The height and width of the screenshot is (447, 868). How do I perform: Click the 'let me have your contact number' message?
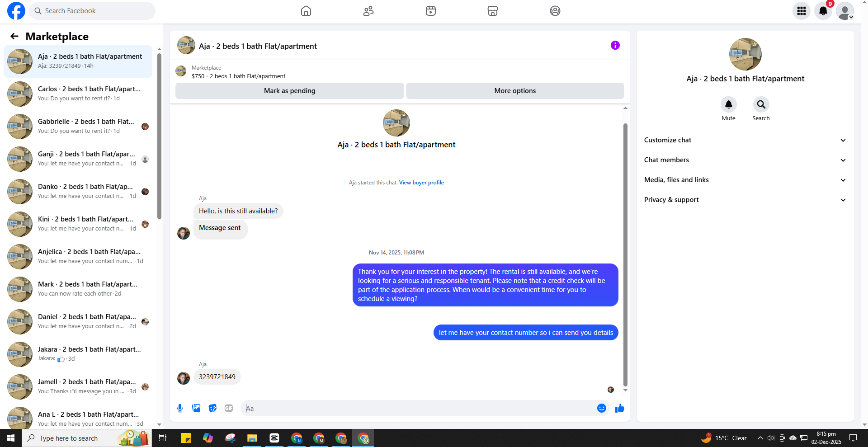[526, 333]
